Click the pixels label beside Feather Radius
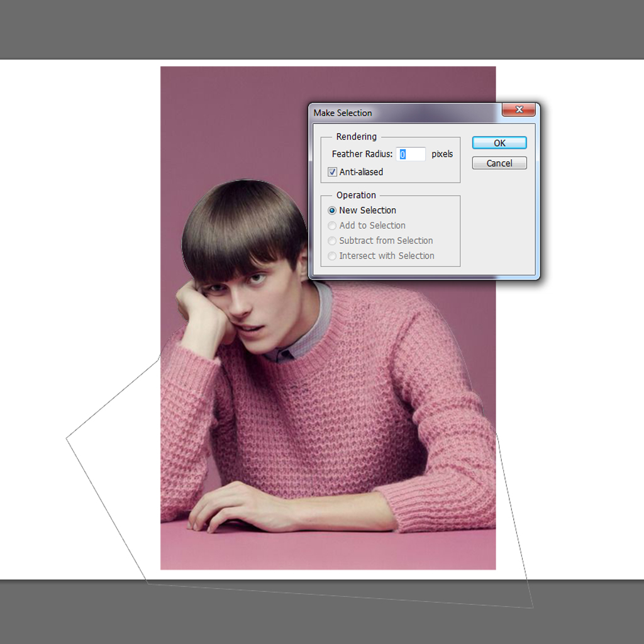This screenshot has height=644, width=644. [441, 154]
